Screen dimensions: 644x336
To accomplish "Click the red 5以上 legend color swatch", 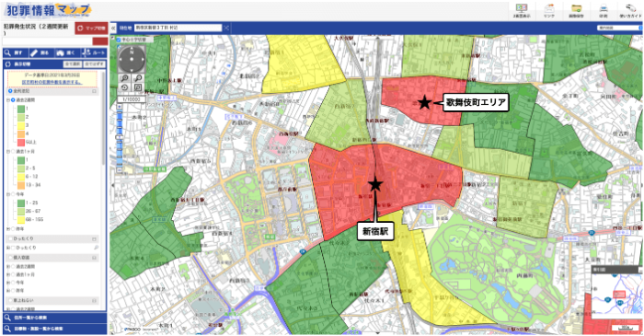I will click(x=21, y=143).
